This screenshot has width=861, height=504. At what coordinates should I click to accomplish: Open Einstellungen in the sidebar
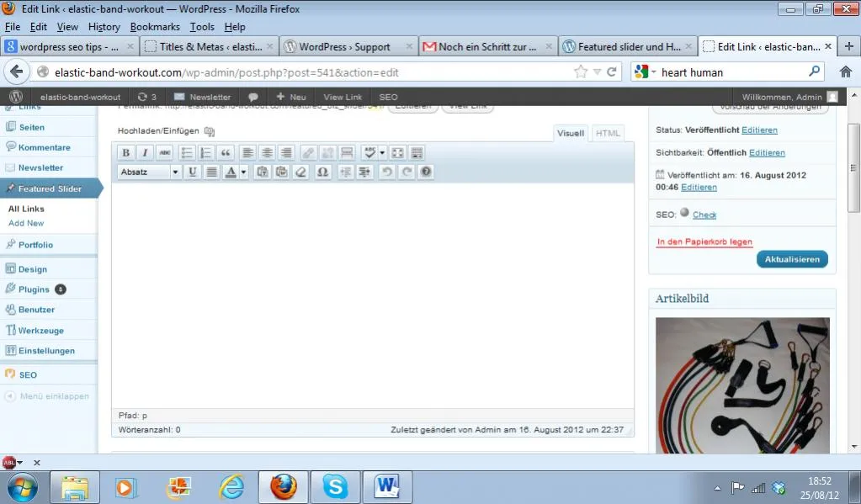point(46,351)
